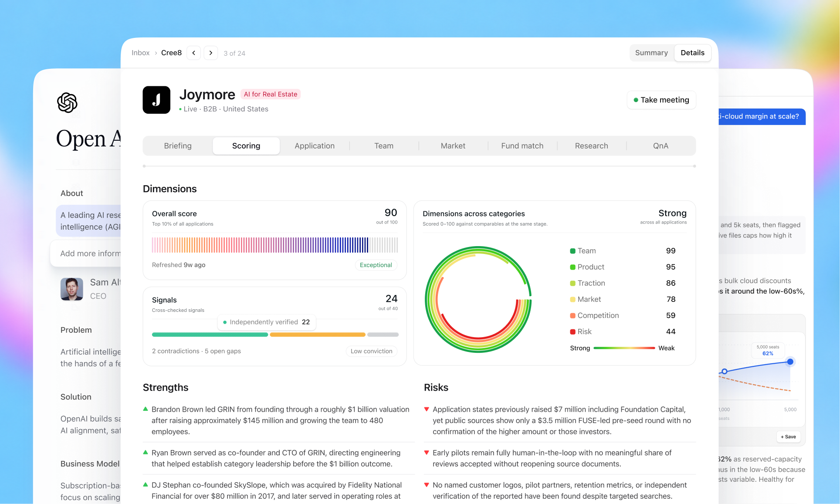The height and width of the screenshot is (504, 840).
Task: Click the Save button in right window
Action: (789, 436)
